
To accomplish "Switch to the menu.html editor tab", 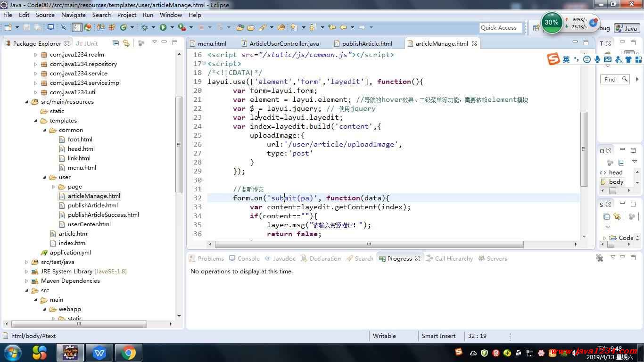I will tap(208, 43).
